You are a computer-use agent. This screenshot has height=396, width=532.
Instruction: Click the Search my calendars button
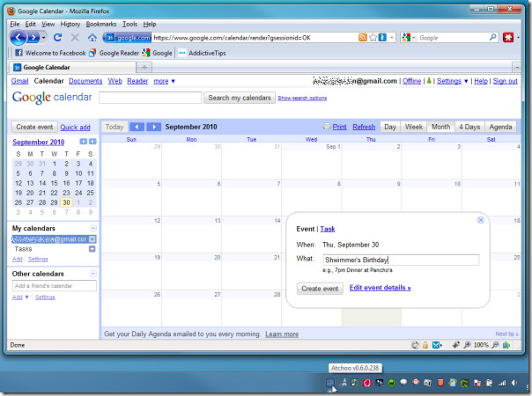pyautogui.click(x=240, y=98)
